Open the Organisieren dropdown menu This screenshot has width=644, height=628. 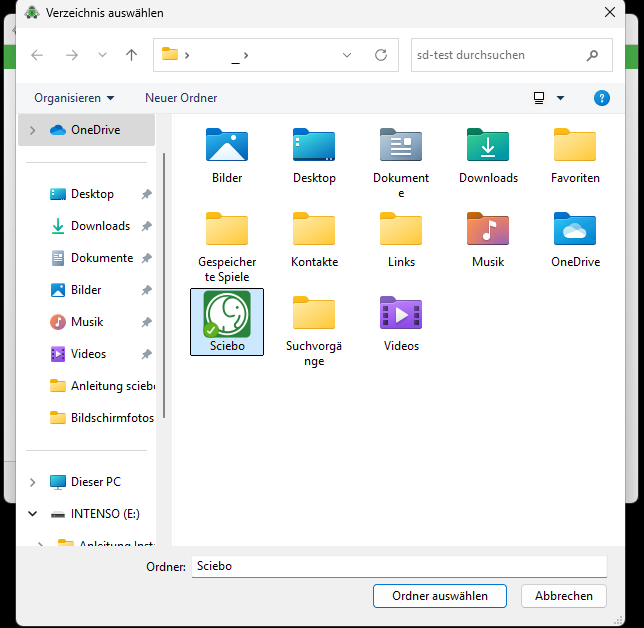click(x=74, y=98)
